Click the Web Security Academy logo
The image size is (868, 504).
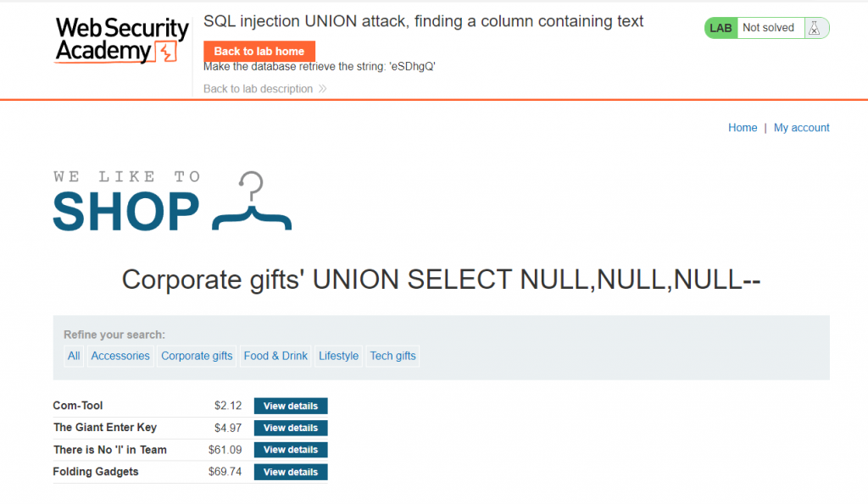122,40
